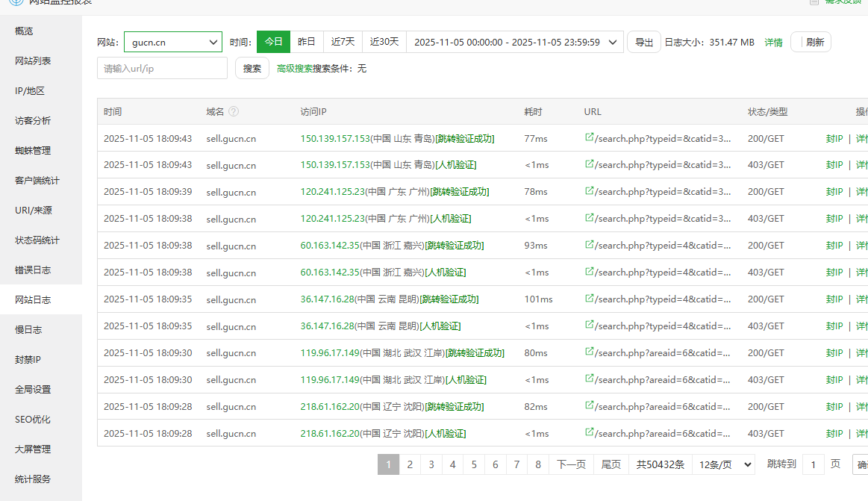Open the external link icon for the 18:09:43 200/GET URL
This screenshot has width=868, height=501.
[x=589, y=138]
